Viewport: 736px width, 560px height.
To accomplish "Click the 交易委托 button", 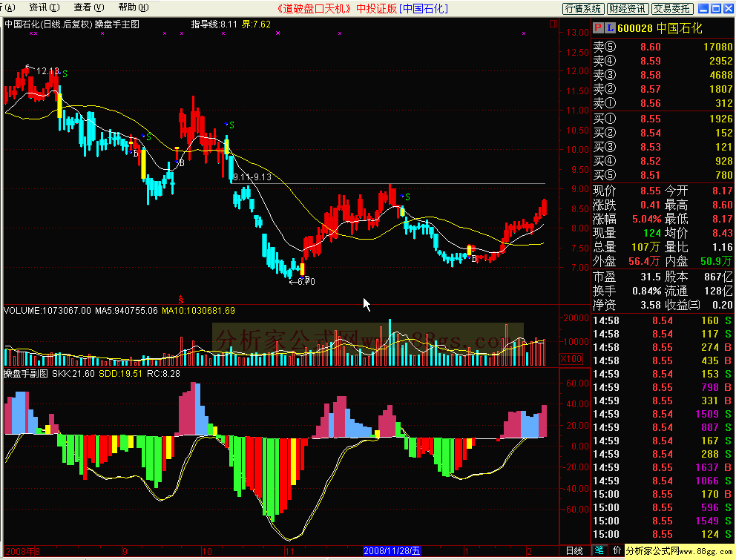I will click(x=672, y=8).
